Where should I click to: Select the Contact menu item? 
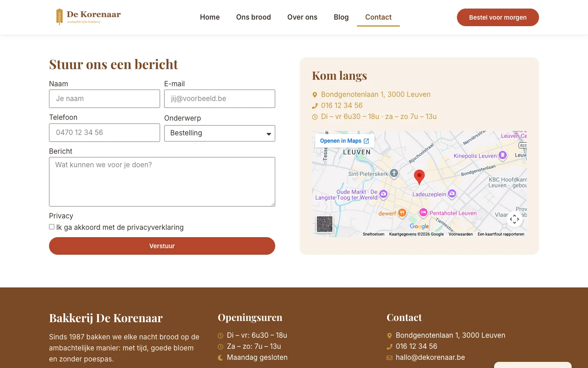tap(378, 17)
